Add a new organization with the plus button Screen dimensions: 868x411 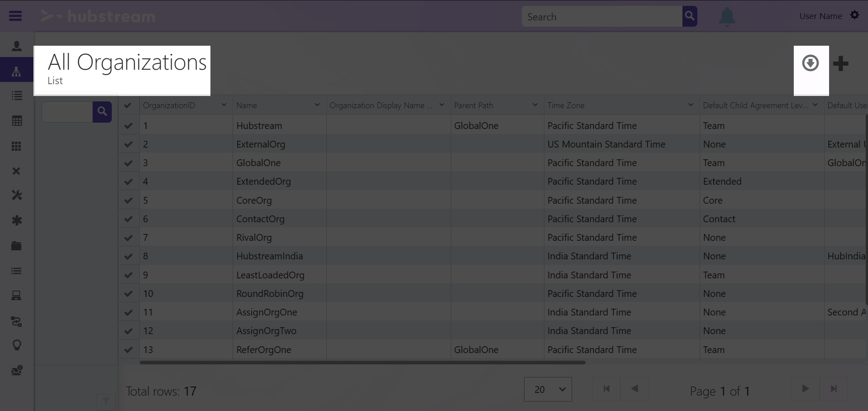pos(841,63)
